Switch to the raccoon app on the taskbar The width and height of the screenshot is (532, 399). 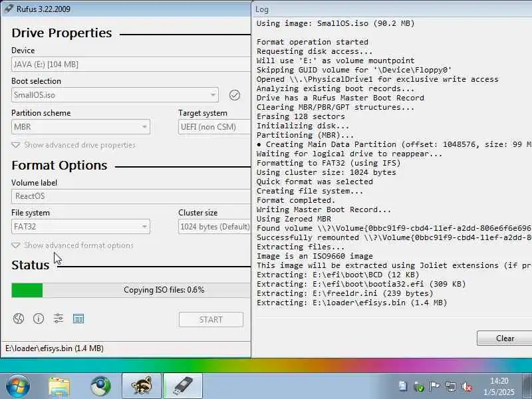pyautogui.click(x=142, y=386)
